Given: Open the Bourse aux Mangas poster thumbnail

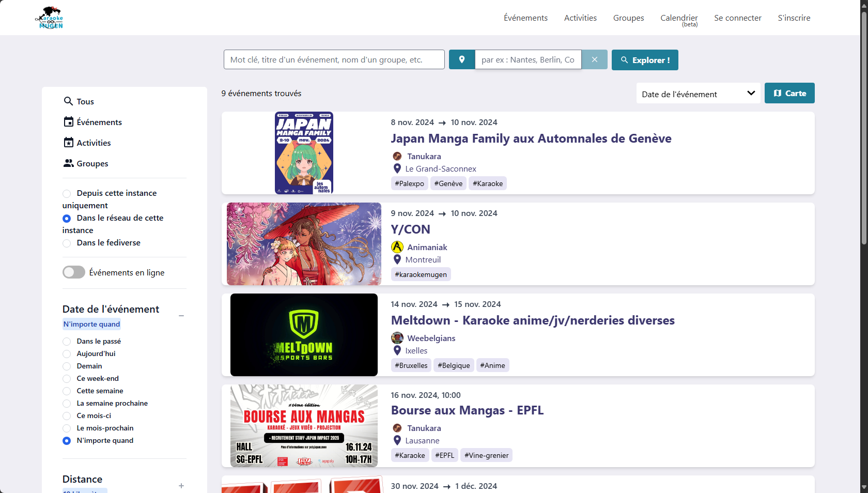Looking at the screenshot, I should pyautogui.click(x=304, y=426).
